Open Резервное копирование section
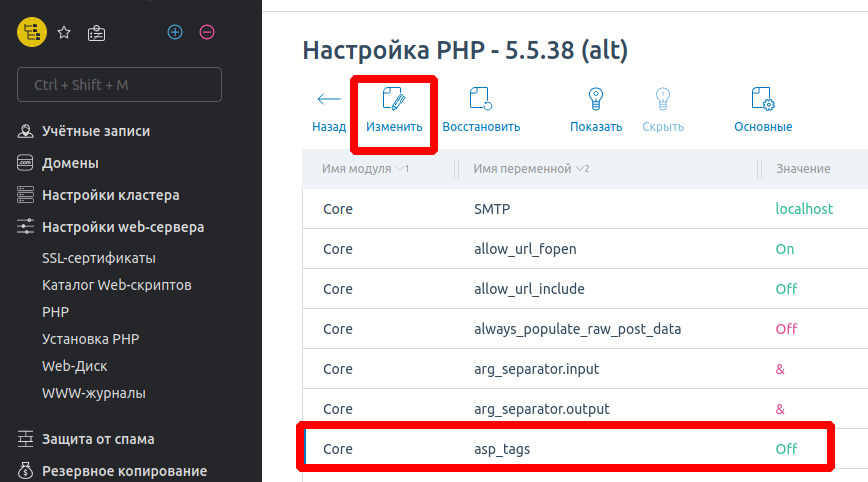This screenshot has width=868, height=482. 125,471
